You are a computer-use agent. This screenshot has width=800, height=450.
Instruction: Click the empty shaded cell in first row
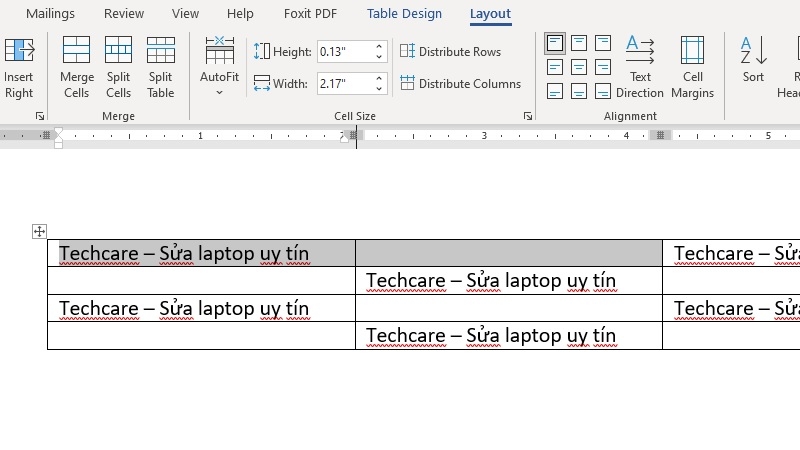pyautogui.click(x=509, y=253)
